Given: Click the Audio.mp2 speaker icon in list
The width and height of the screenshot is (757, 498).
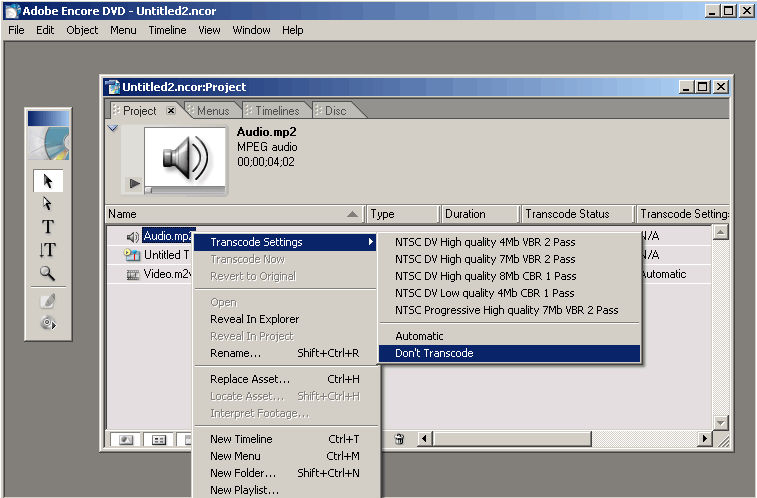Looking at the screenshot, I should click(132, 236).
